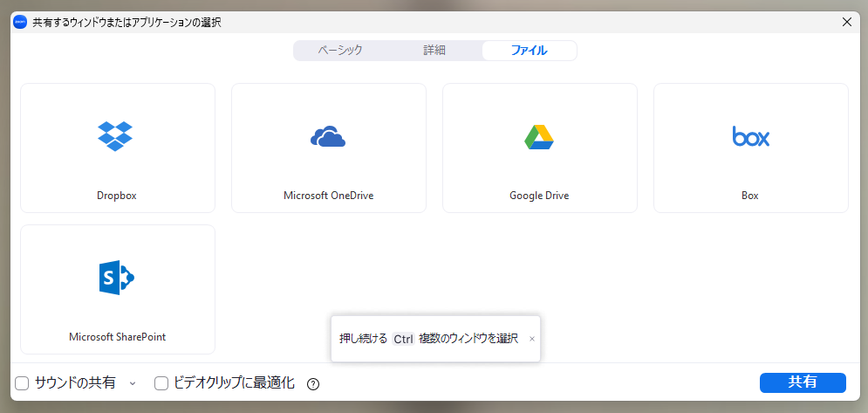Click the Zoom logo in the title bar
This screenshot has width=868, height=413.
pyautogui.click(x=20, y=23)
